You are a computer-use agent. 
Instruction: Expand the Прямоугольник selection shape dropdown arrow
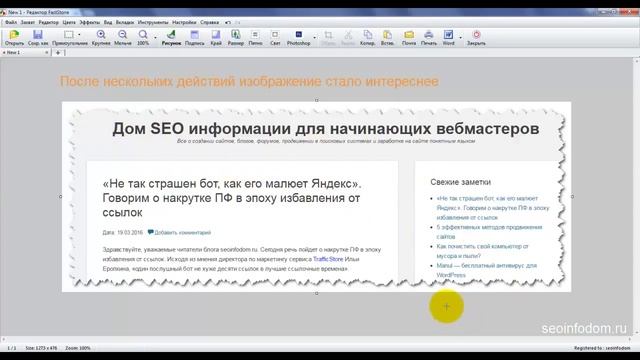click(79, 35)
